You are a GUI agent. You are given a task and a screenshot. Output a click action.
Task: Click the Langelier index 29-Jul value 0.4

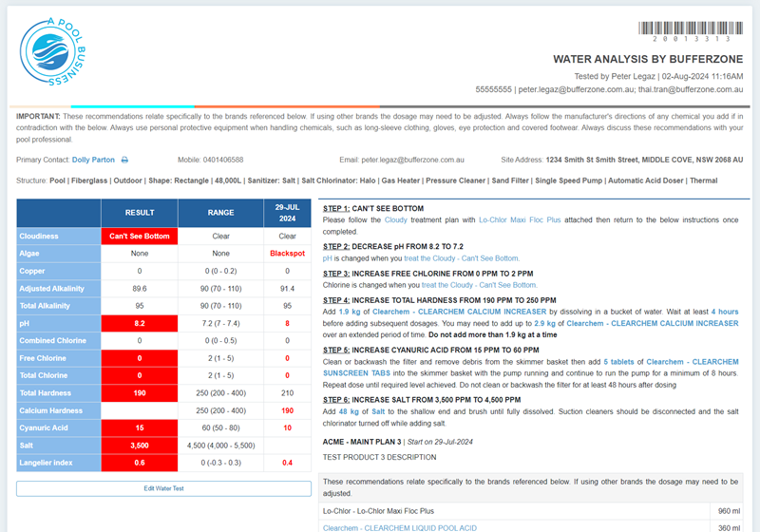[x=288, y=464]
